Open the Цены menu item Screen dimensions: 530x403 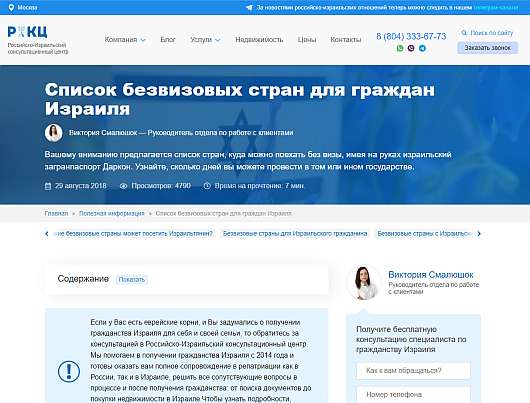(307, 40)
